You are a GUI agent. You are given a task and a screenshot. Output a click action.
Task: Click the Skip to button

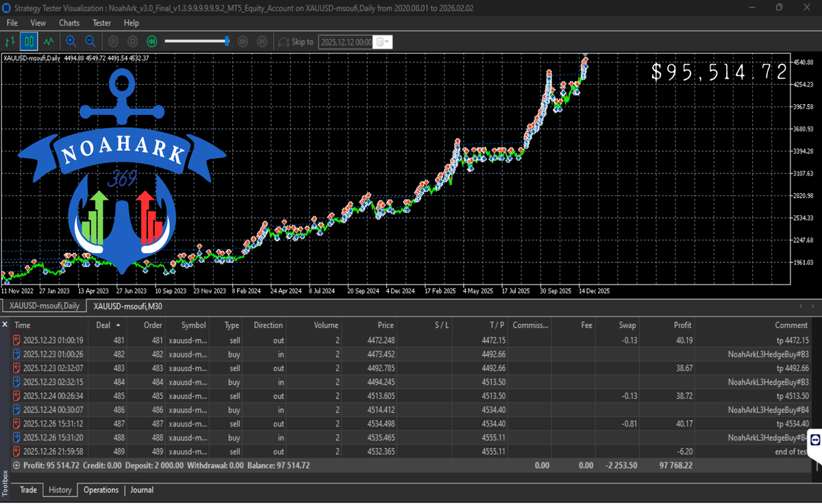click(x=296, y=42)
